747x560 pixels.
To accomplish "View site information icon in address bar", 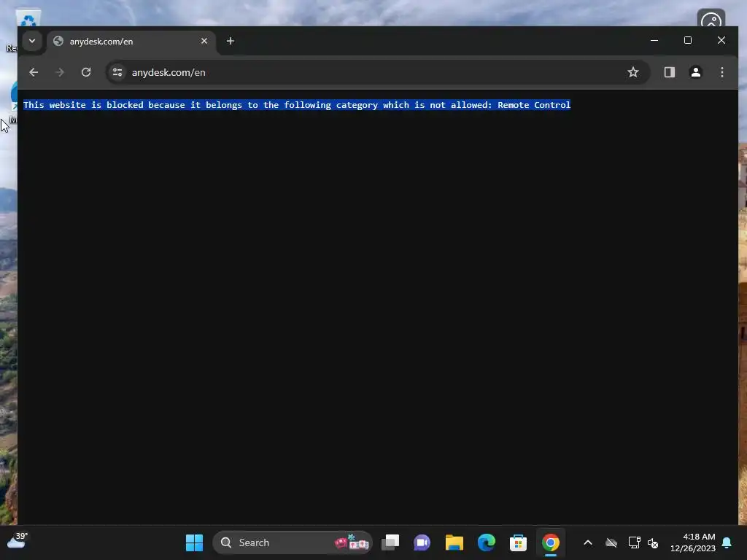I will pyautogui.click(x=117, y=72).
